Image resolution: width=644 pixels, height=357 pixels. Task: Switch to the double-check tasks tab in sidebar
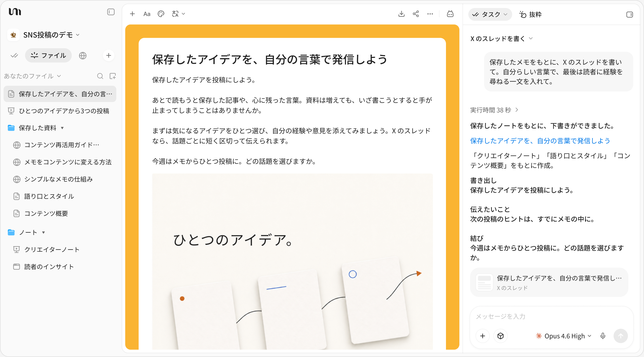coord(14,55)
